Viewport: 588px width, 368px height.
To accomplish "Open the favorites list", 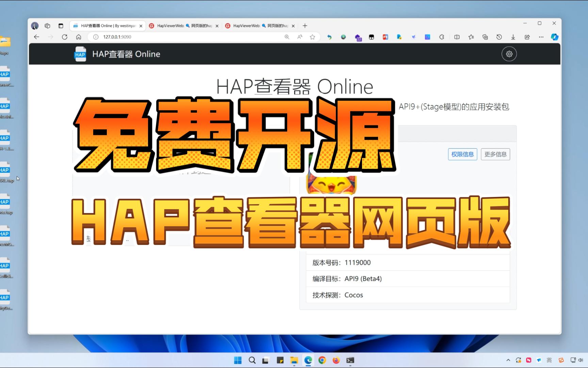I will click(471, 37).
